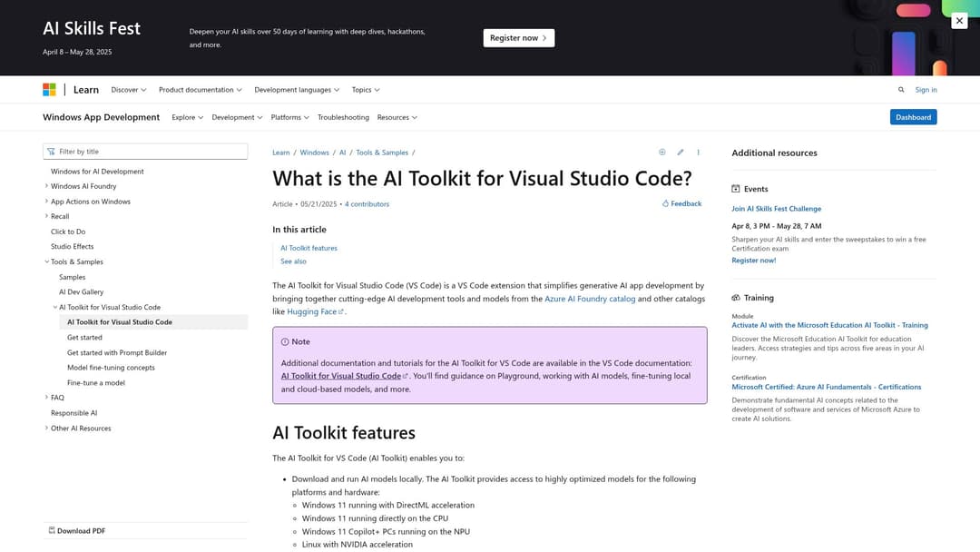Screen dimensions: 980x552
Task: Click the Note info icon
Action: pos(285,341)
